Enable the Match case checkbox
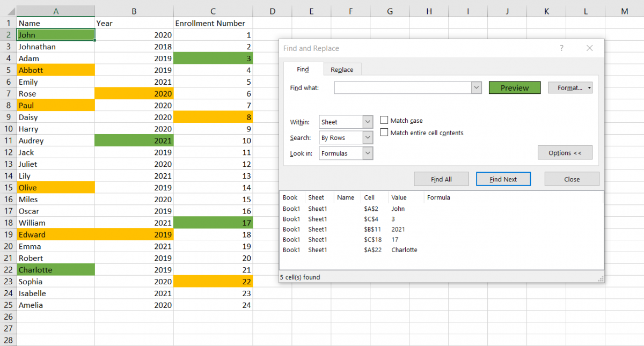The height and width of the screenshot is (346, 644). (384, 121)
